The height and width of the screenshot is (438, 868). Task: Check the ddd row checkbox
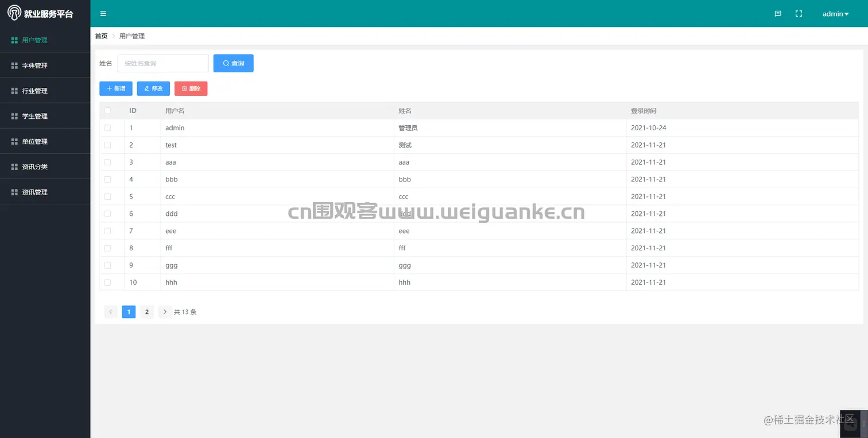pos(107,214)
